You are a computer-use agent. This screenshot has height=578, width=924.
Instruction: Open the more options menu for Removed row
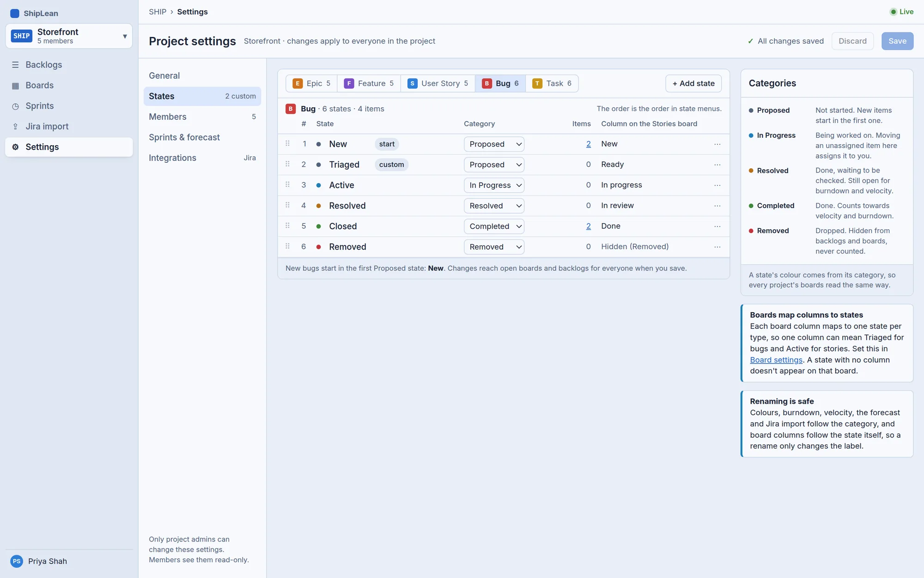[717, 247]
